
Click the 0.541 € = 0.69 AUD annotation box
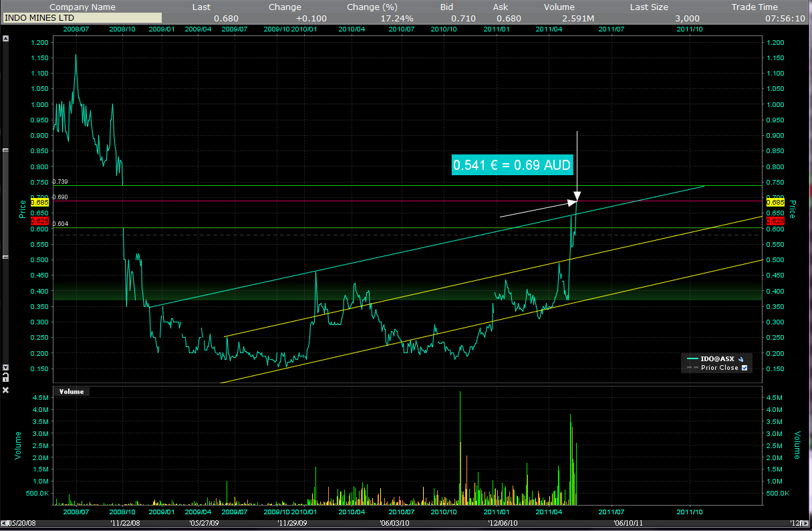coord(513,165)
